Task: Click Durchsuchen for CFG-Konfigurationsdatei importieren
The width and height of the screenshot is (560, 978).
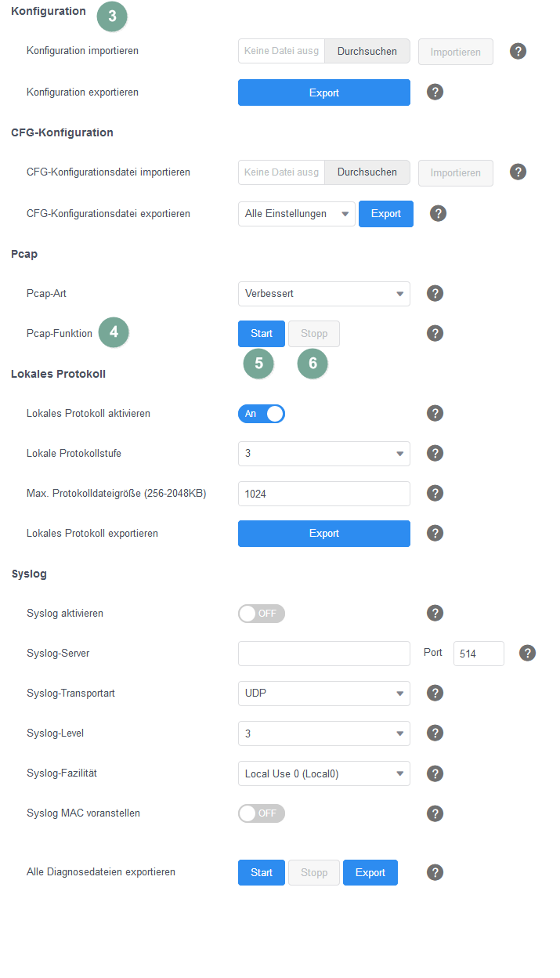Action: [x=367, y=172]
